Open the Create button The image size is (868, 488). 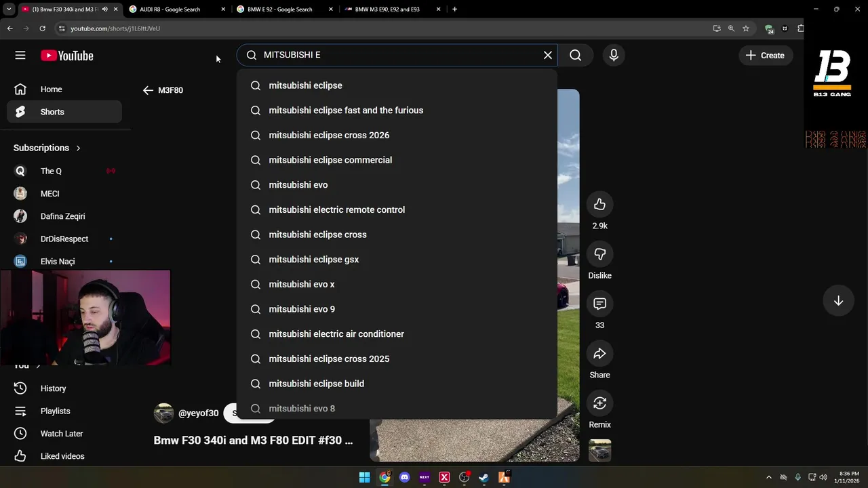tap(765, 56)
